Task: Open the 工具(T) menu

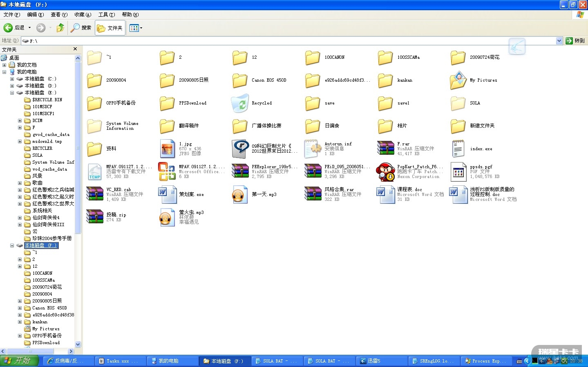Action: pos(106,15)
